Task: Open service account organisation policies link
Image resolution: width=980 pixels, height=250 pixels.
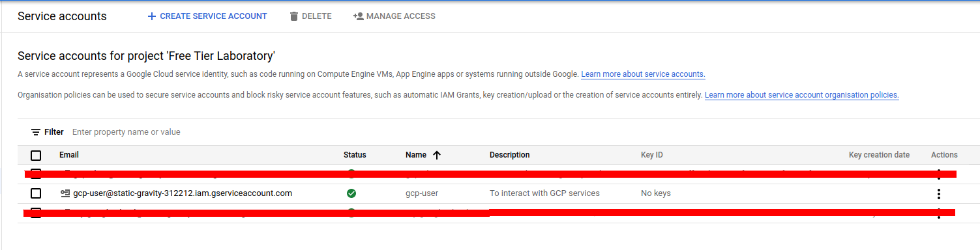Action: [x=802, y=95]
